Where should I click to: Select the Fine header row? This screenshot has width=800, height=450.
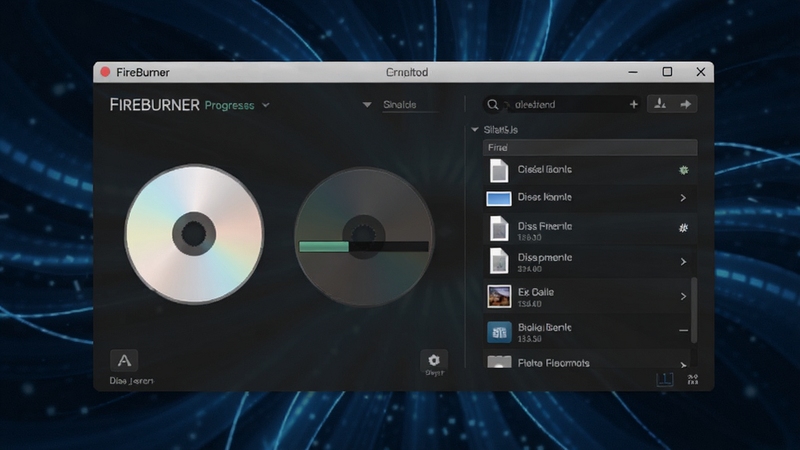coord(590,147)
